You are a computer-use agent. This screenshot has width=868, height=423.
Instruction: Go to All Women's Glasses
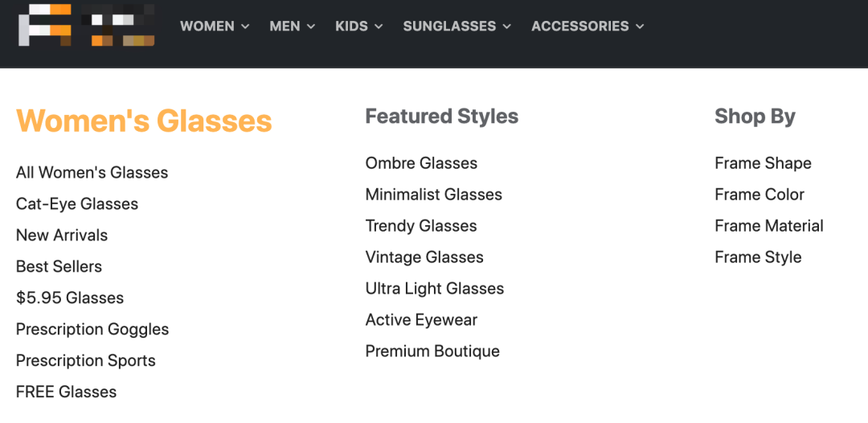coord(92,173)
